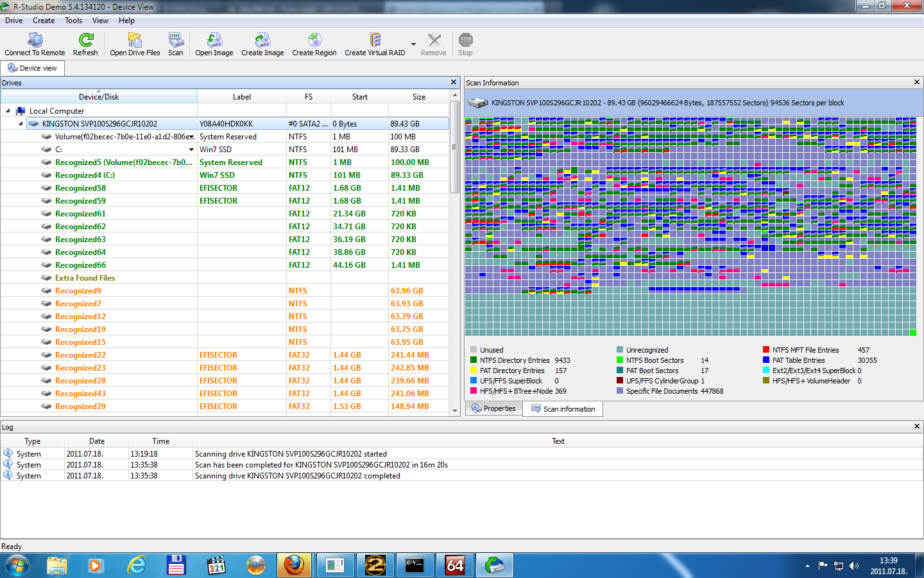Switch to the Properties tab
The height and width of the screenshot is (578, 924).
click(493, 408)
